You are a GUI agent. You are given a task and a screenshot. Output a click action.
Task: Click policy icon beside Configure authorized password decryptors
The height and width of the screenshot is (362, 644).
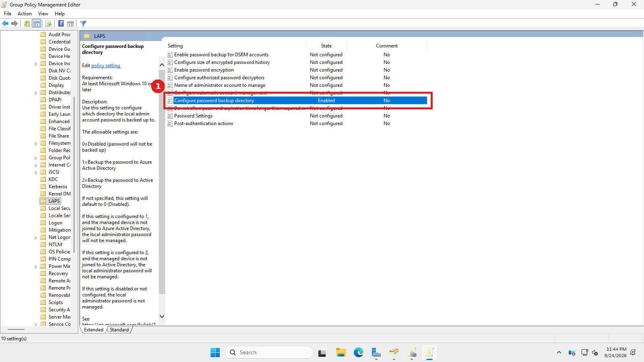pyautogui.click(x=170, y=78)
